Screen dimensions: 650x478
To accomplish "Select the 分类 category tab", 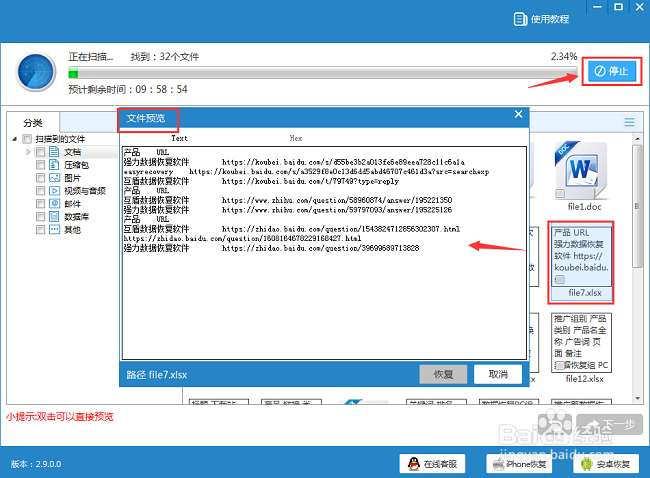I will point(33,123).
